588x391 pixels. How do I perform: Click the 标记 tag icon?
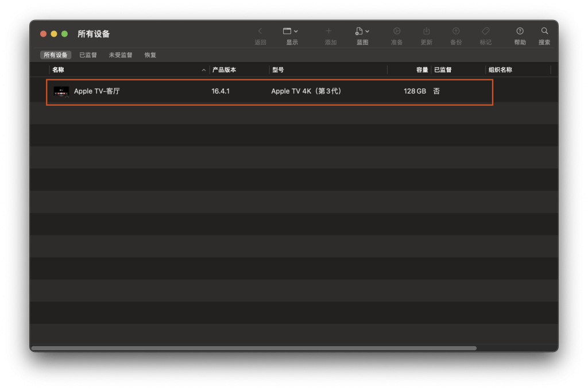(x=486, y=31)
